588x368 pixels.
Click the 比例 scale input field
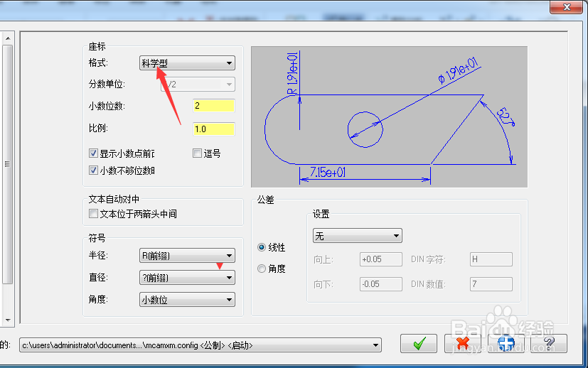214,129
